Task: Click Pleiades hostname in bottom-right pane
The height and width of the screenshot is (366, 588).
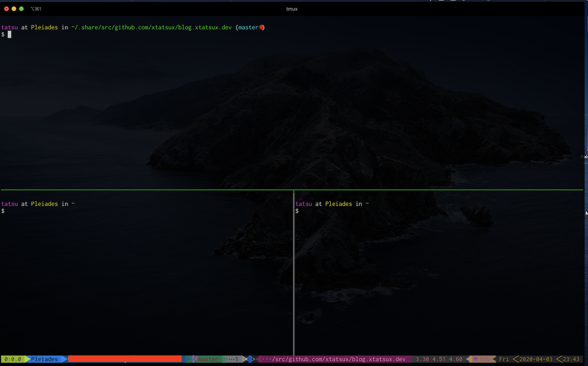Action: tap(338, 204)
